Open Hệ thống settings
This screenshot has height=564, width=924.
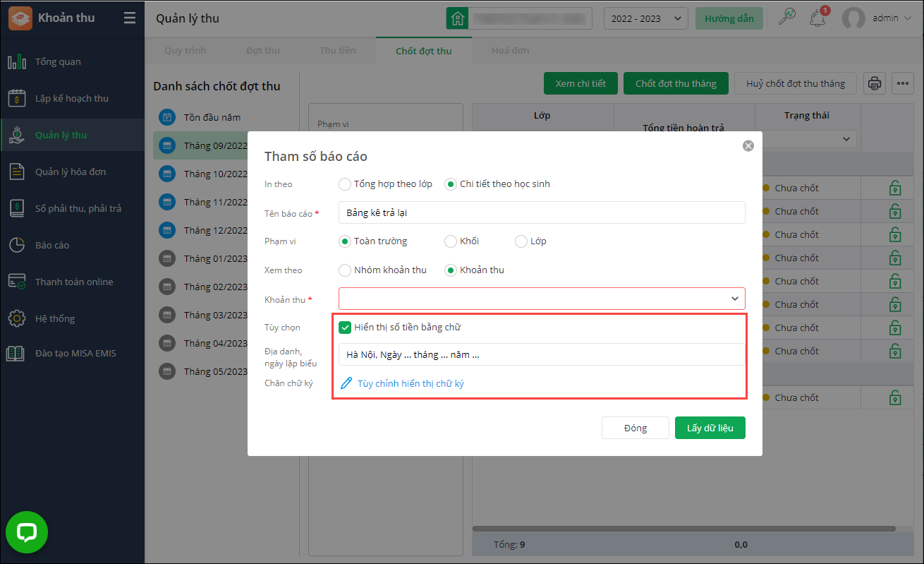pos(55,319)
